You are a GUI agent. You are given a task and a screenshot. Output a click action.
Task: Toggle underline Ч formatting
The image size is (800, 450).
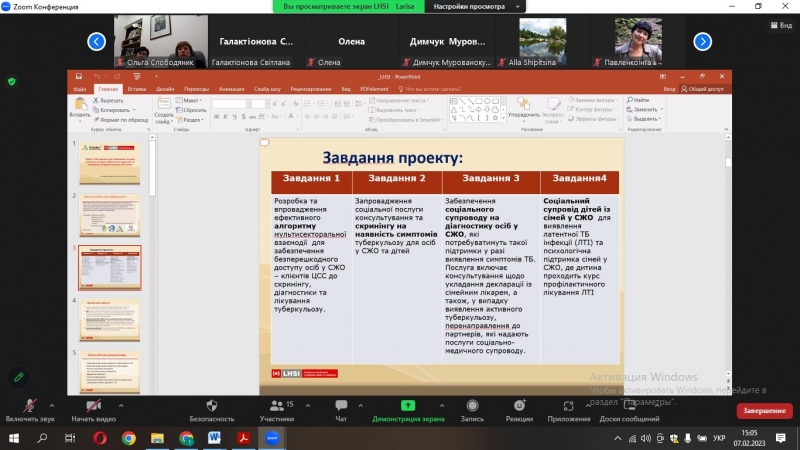coord(234,117)
